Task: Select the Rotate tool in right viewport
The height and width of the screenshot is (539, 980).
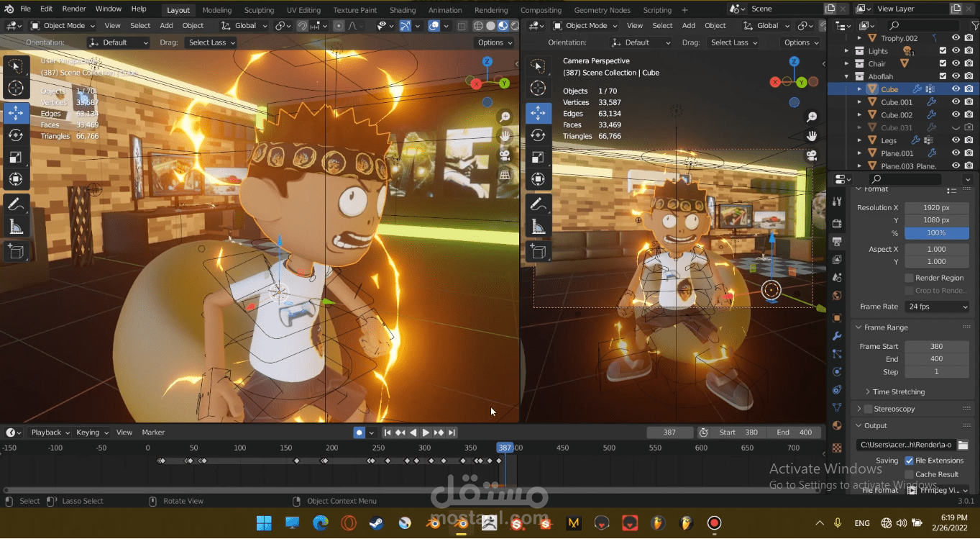Action: (x=538, y=135)
